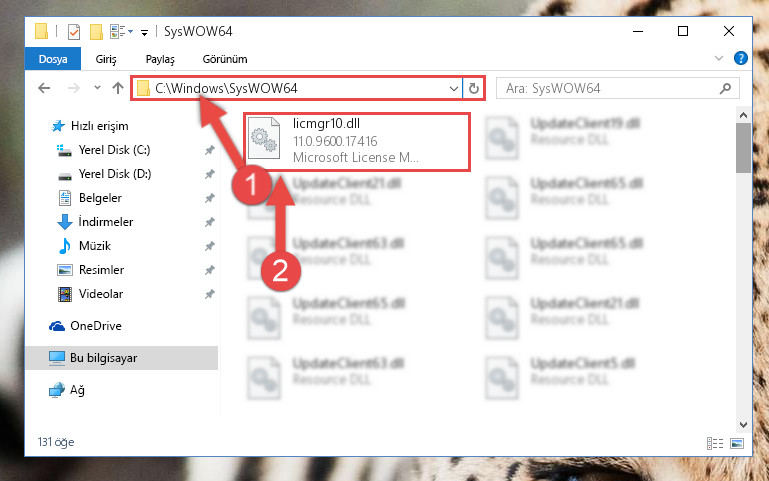This screenshot has height=481, width=769.
Task: Open the Properties quick access toolbar icon
Action: [74, 32]
